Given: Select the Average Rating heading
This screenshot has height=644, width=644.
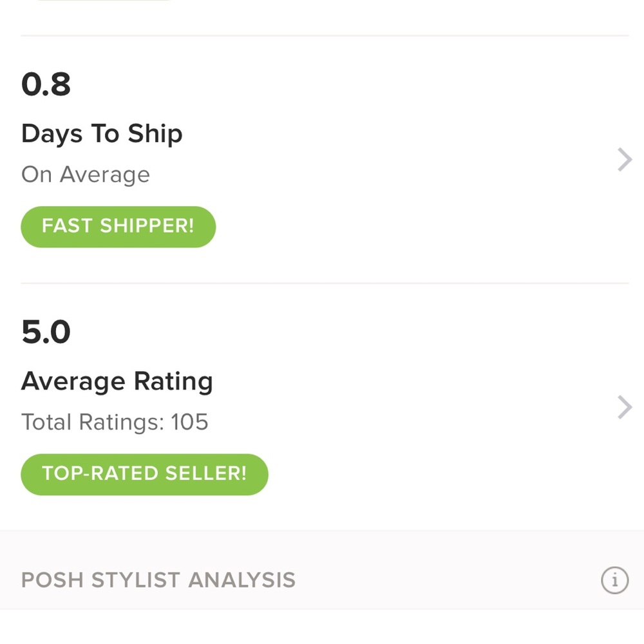Looking at the screenshot, I should [x=117, y=381].
